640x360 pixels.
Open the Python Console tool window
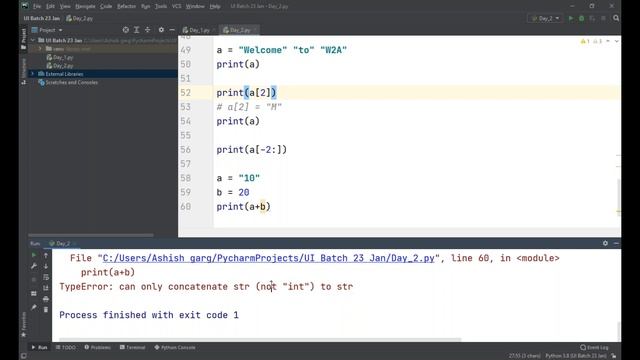(x=175, y=347)
